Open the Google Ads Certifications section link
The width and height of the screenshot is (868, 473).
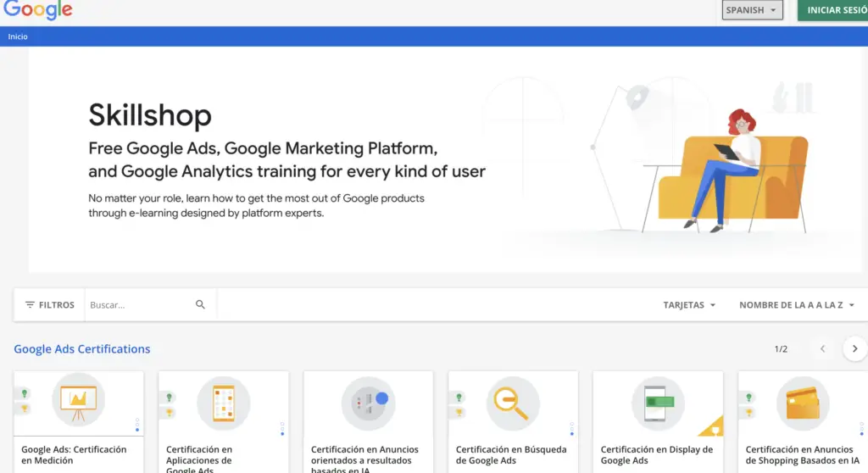point(82,349)
